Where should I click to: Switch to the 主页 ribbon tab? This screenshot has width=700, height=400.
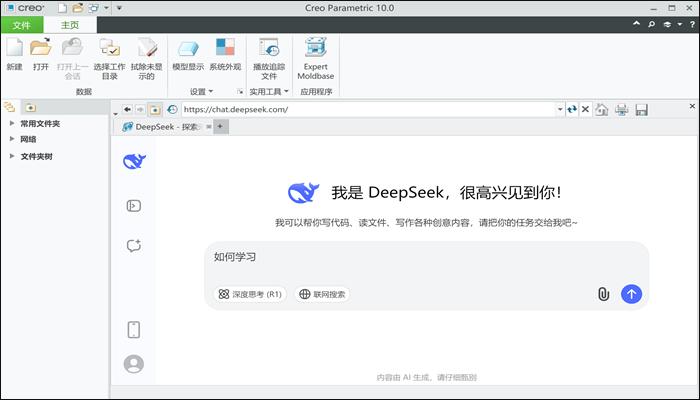coord(70,25)
